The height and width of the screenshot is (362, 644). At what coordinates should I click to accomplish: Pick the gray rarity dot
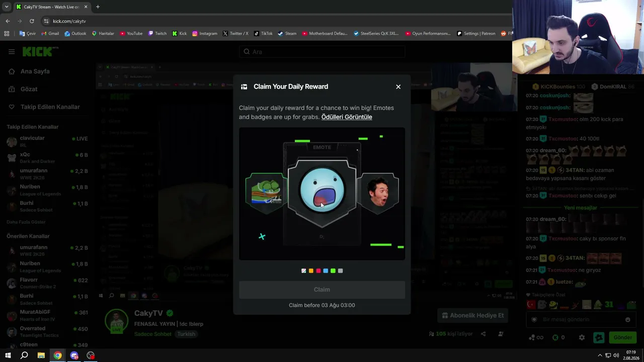click(341, 271)
